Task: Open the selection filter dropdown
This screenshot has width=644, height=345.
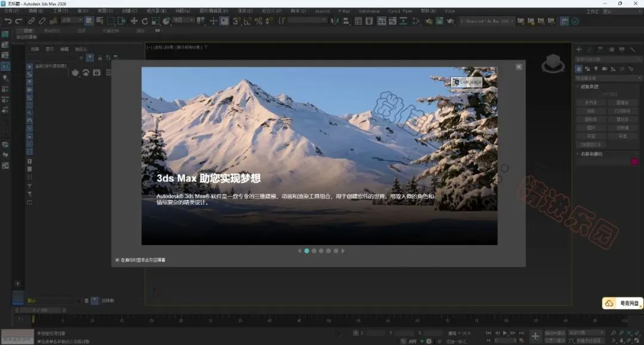Action: click(72, 20)
